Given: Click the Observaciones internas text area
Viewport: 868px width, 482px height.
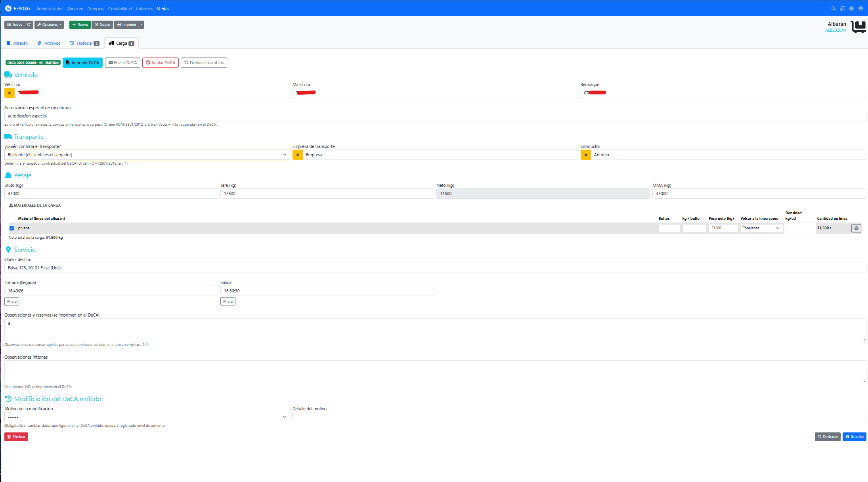Looking at the screenshot, I should click(435, 372).
